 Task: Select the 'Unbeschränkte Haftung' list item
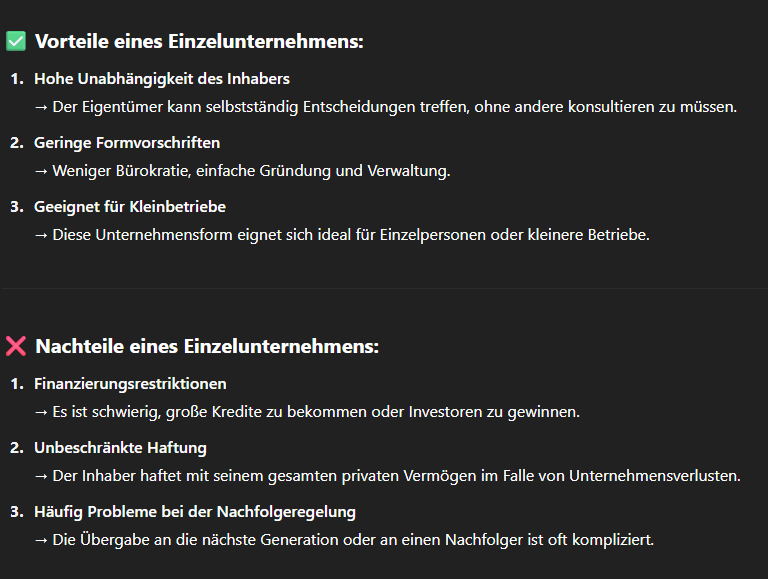pyautogui.click(x=120, y=448)
